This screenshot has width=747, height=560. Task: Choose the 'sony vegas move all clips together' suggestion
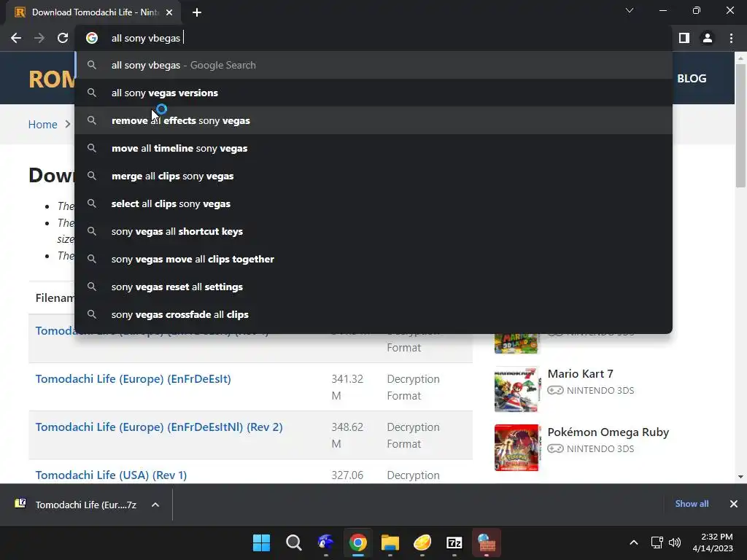coord(373,259)
